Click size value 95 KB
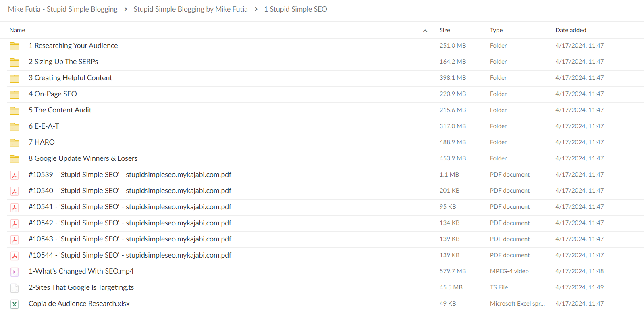This screenshot has width=644, height=314. [448, 207]
